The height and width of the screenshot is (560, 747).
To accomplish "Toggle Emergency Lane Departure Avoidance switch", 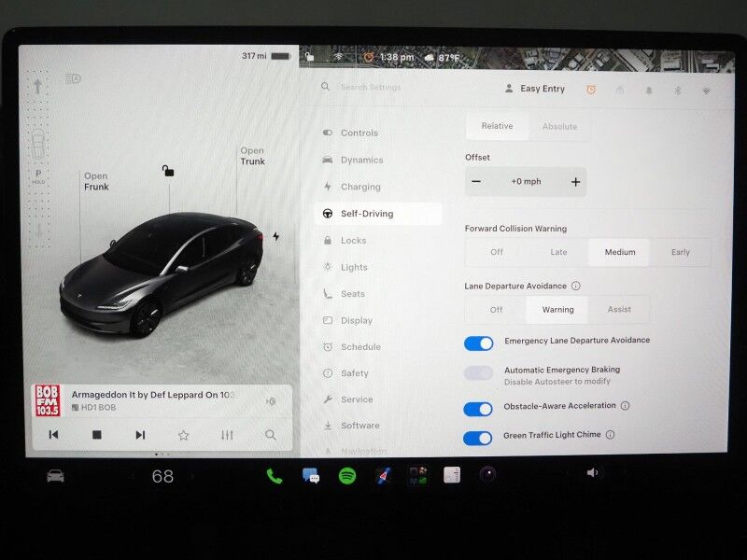I will point(479,343).
